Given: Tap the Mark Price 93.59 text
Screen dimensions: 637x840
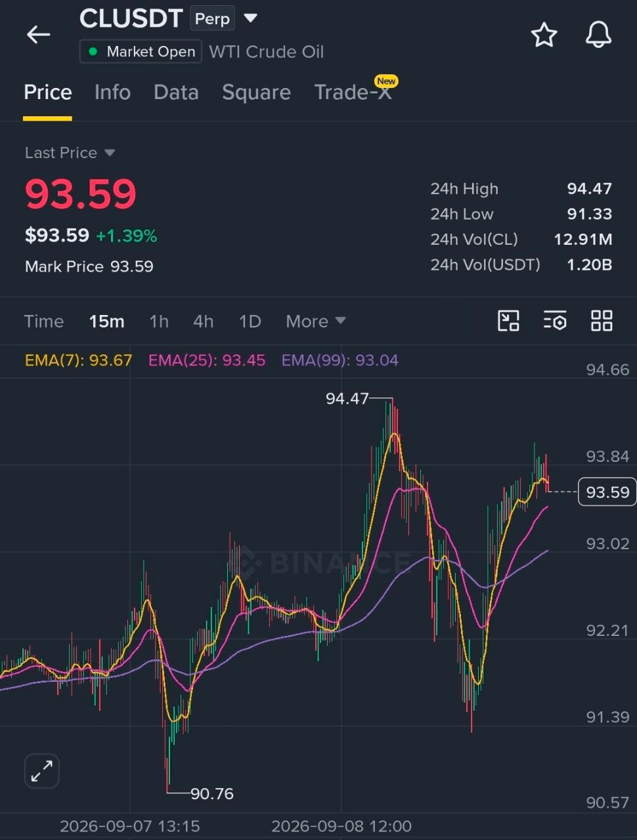Looking at the screenshot, I should (89, 266).
